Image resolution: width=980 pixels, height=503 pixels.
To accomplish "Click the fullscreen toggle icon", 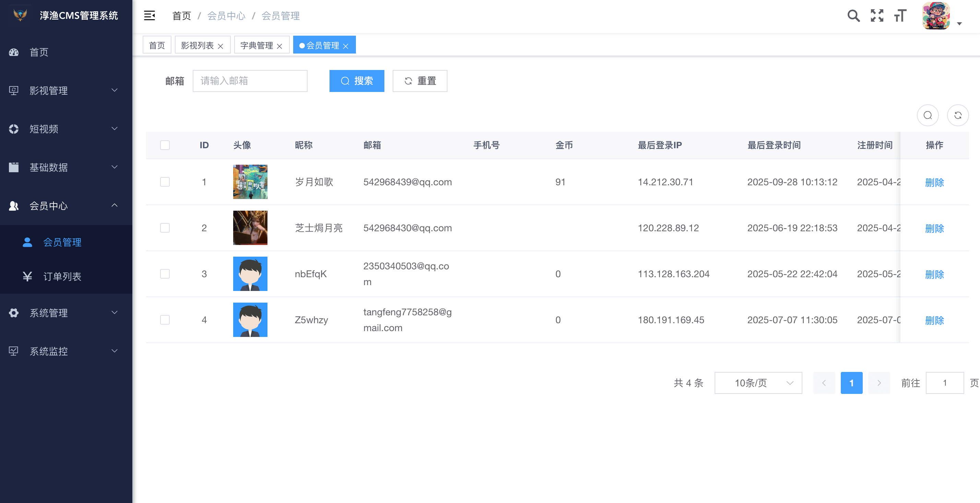I will click(x=877, y=16).
